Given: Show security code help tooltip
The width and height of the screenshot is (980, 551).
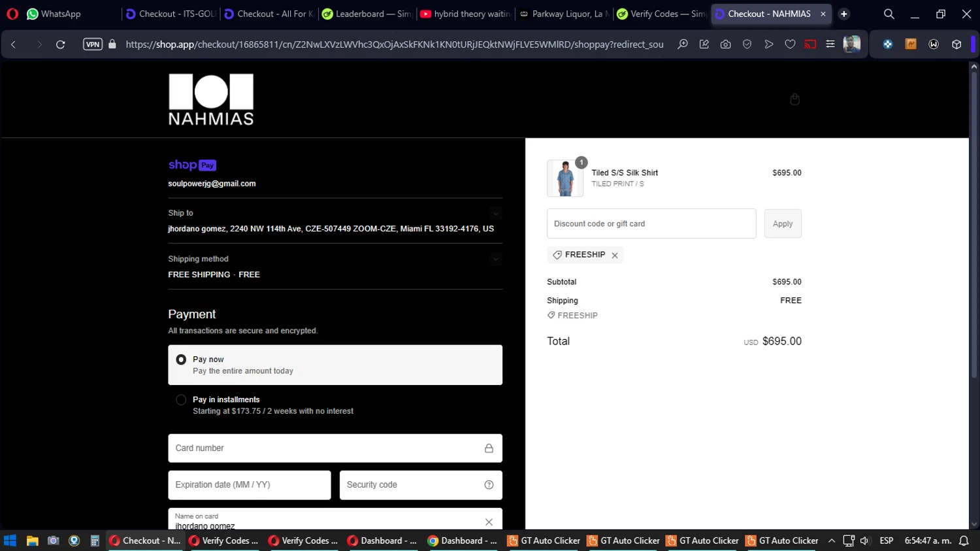Looking at the screenshot, I should tap(489, 485).
